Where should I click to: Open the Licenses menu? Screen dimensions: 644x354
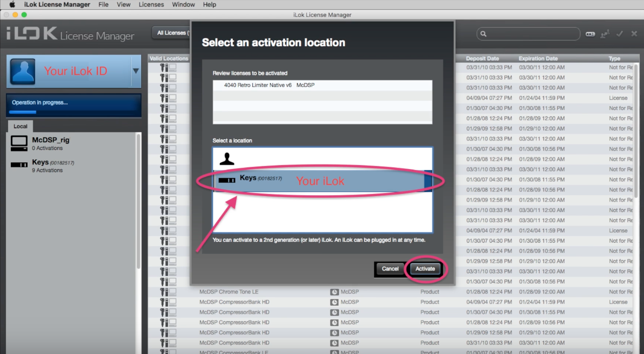[151, 5]
